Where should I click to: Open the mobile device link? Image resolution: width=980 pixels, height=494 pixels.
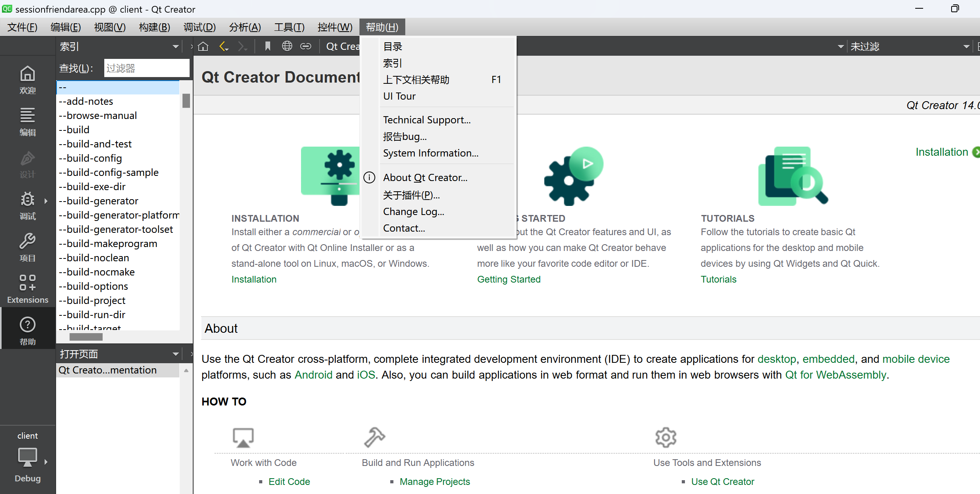pos(916,359)
